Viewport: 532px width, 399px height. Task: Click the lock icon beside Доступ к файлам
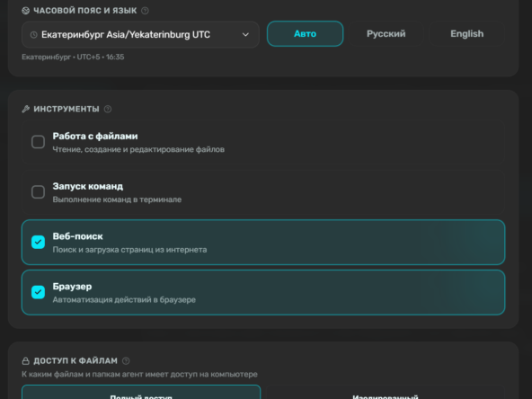click(25, 360)
